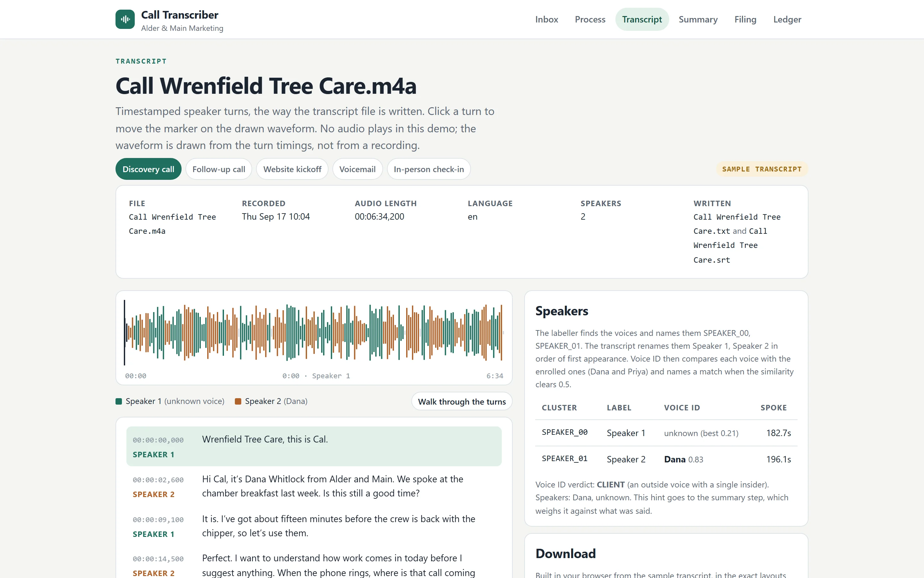Click the 6:34 end time label
Image resolution: width=924 pixels, height=578 pixels.
pos(494,376)
